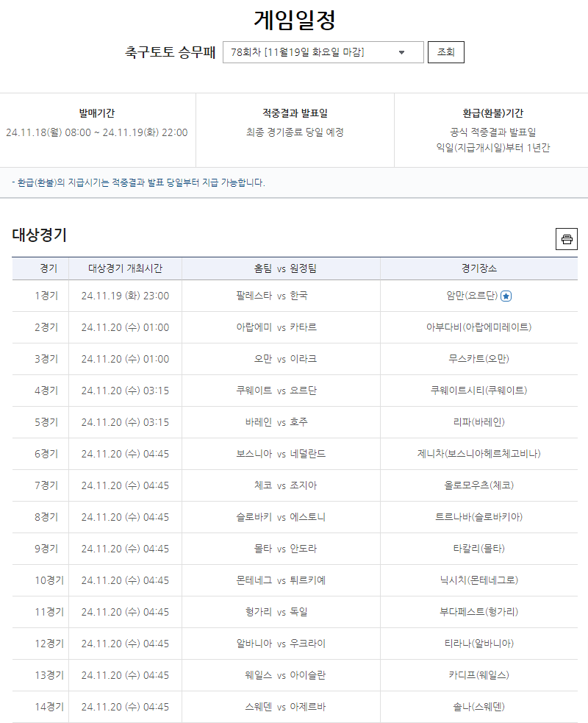Click venue 암만(요르단)

(472, 296)
